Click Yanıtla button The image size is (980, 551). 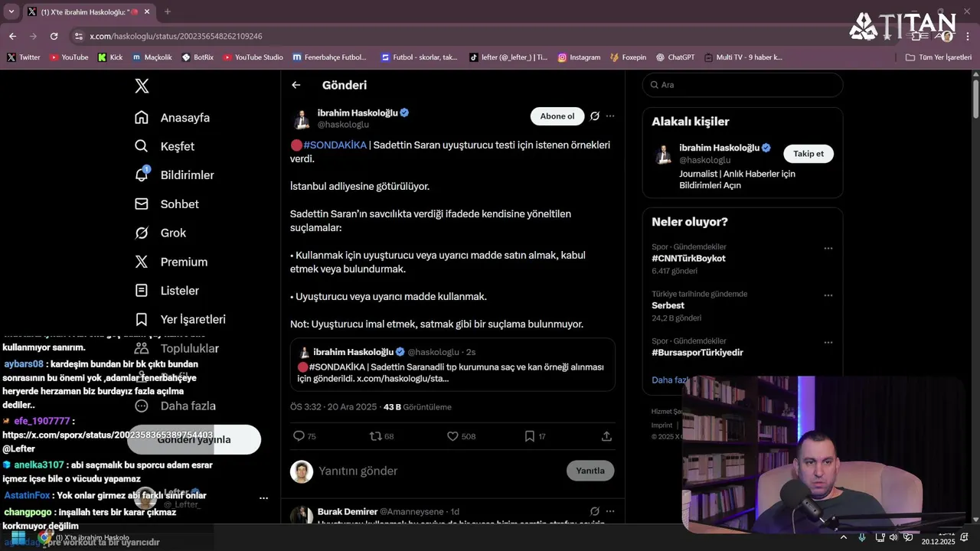point(590,471)
